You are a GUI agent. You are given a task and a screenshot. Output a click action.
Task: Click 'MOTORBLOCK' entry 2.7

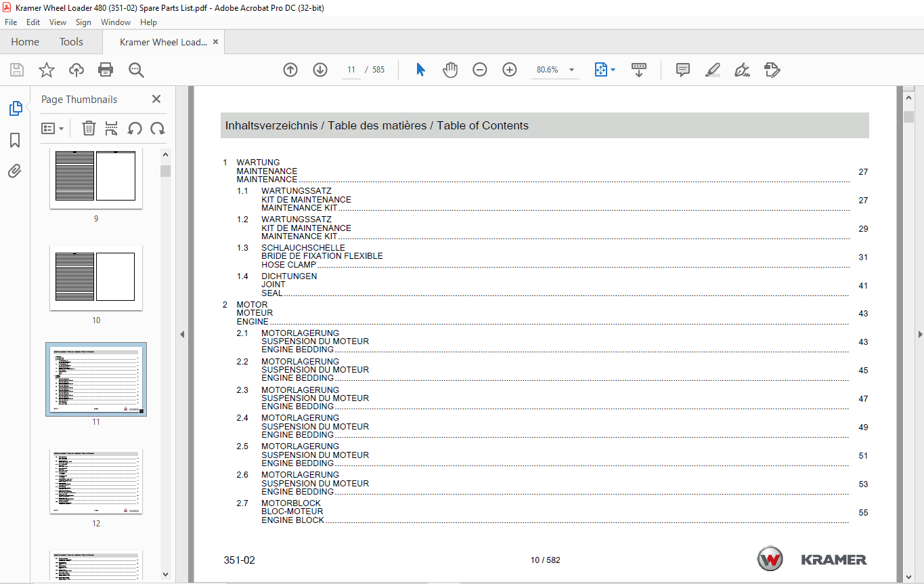click(x=291, y=503)
